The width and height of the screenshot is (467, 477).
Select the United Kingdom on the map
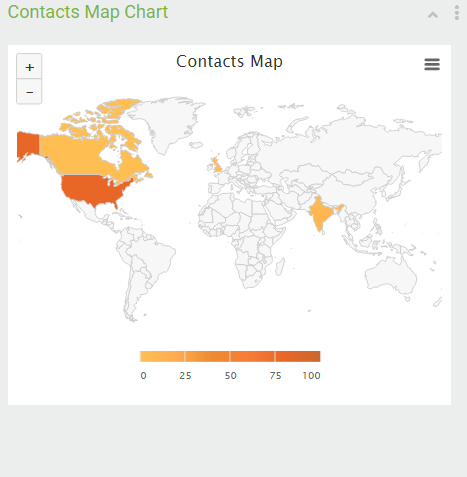[x=216, y=164]
